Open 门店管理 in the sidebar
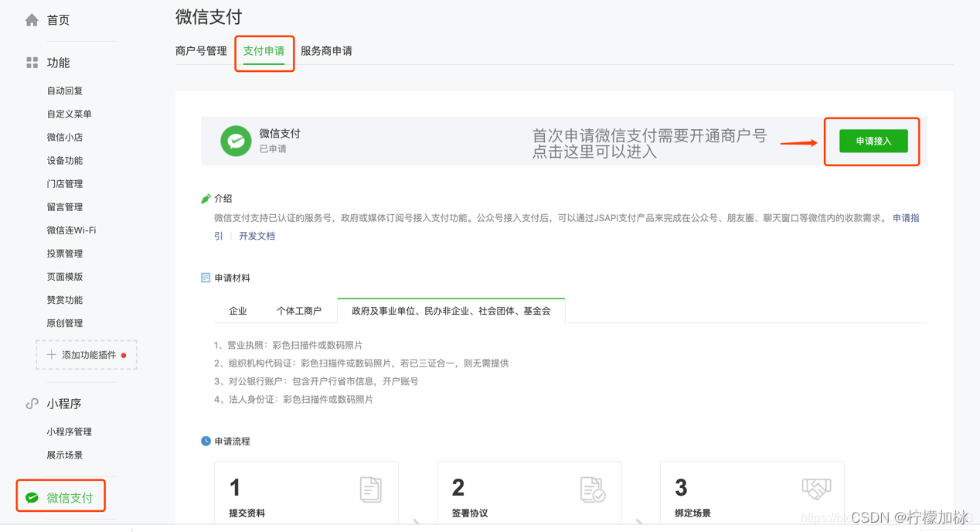 (x=65, y=183)
